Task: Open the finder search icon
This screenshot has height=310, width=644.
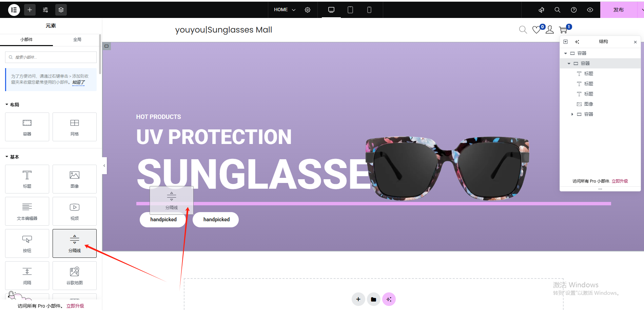Action: pos(557,10)
